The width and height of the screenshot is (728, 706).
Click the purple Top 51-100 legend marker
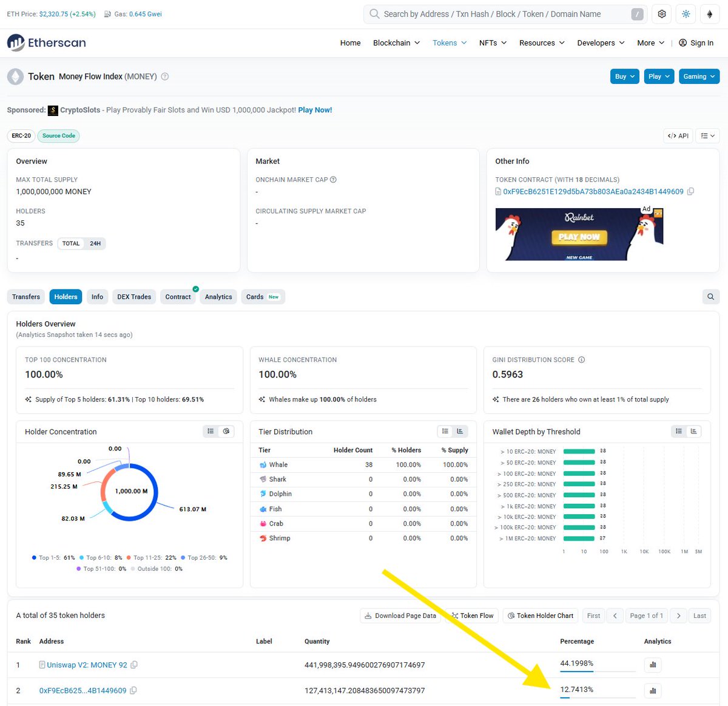[x=78, y=569]
